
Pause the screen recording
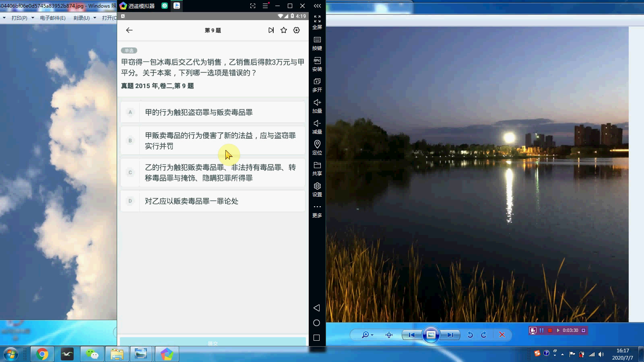tap(541, 330)
